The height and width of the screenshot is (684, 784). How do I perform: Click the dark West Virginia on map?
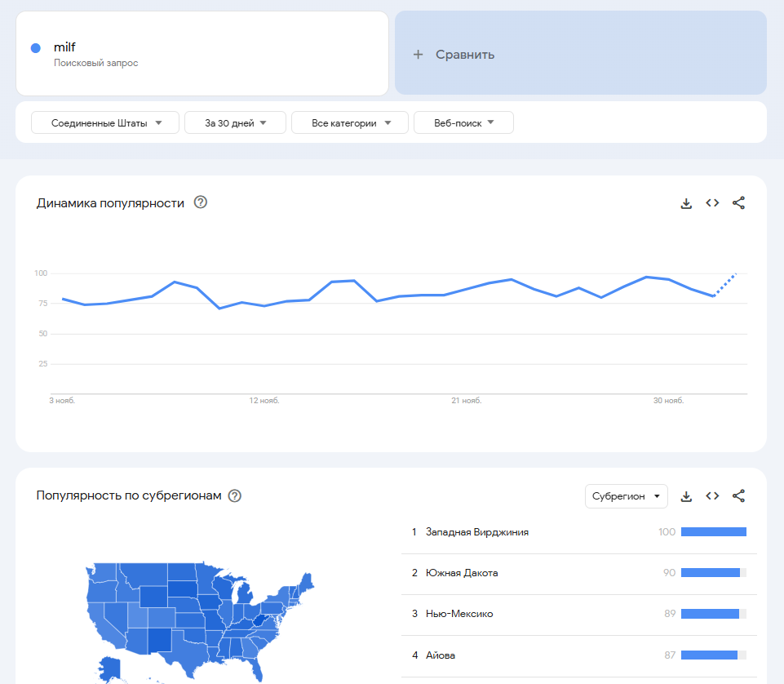260,621
